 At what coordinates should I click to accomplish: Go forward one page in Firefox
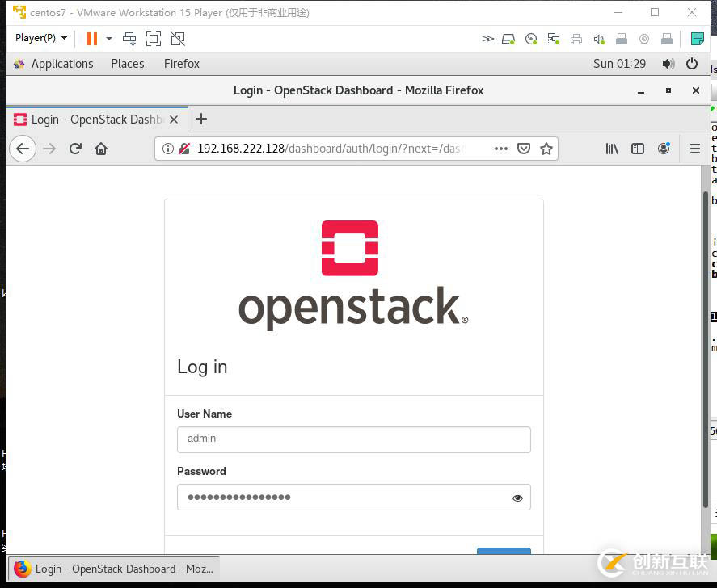49,149
